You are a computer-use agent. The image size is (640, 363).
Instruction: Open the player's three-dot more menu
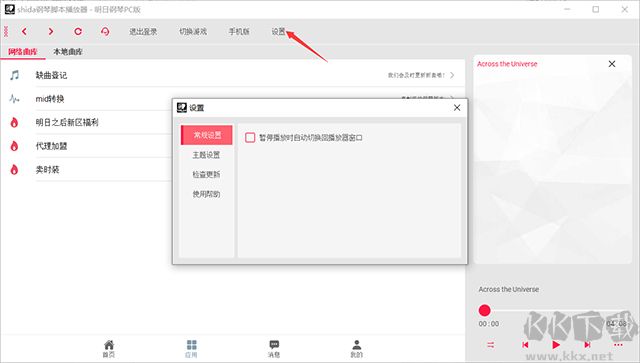618,345
